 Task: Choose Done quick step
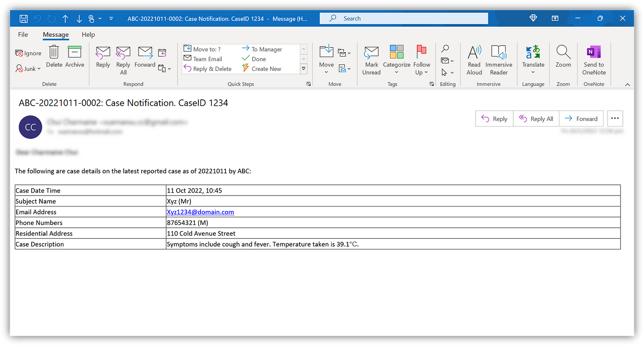tap(254, 59)
